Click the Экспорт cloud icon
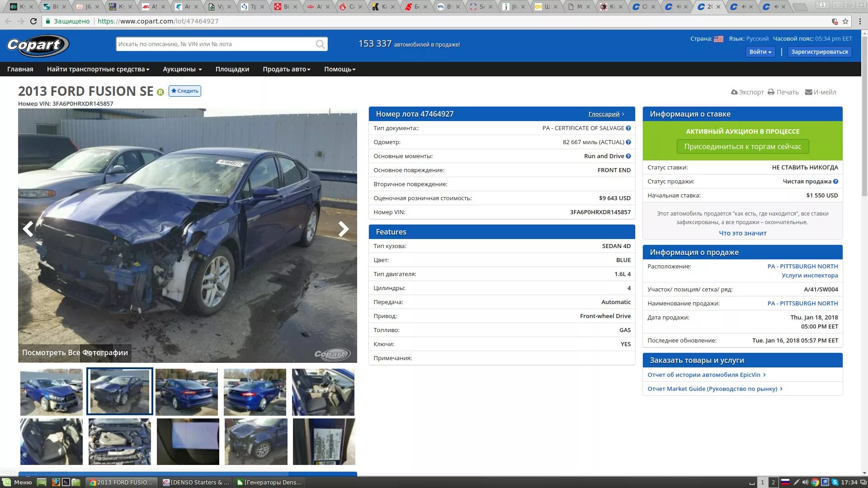Screen dimensions: 868x488 pyautogui.click(x=734, y=92)
